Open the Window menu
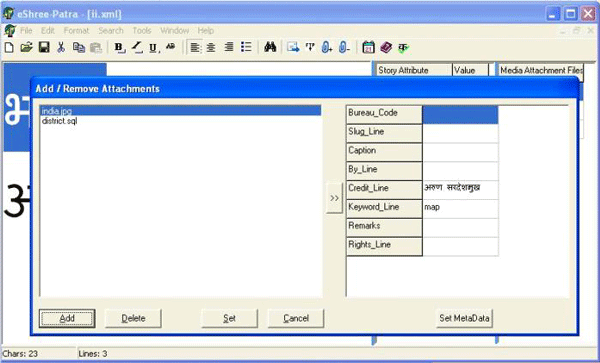Screen dimensions: 600x363 pos(174,31)
